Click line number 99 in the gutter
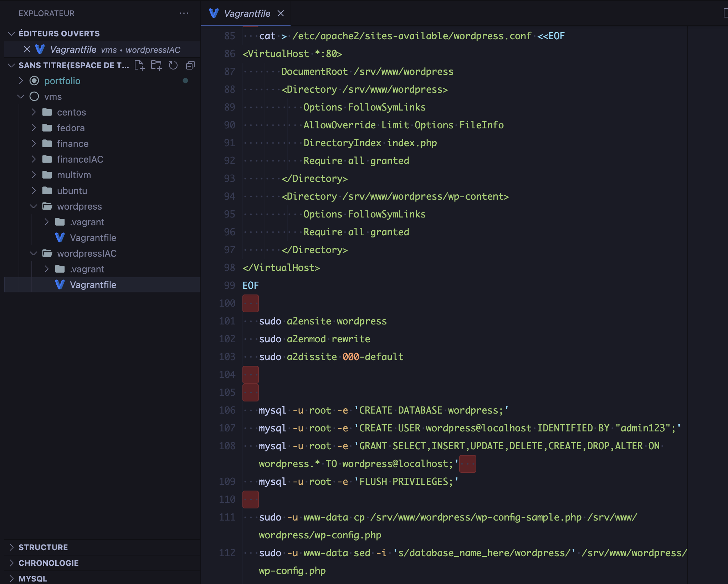728x584 pixels. point(230,285)
